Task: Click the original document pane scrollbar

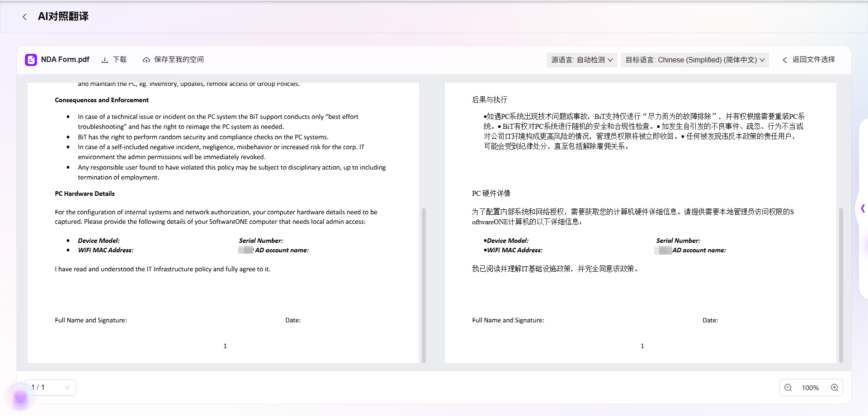Action: click(424, 285)
